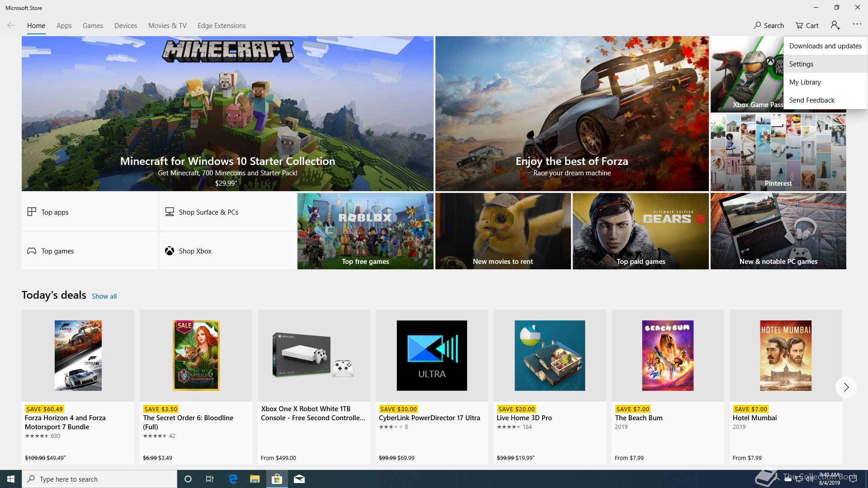
Task: Click the Shop Surface & PCs monitor icon
Action: tap(170, 211)
